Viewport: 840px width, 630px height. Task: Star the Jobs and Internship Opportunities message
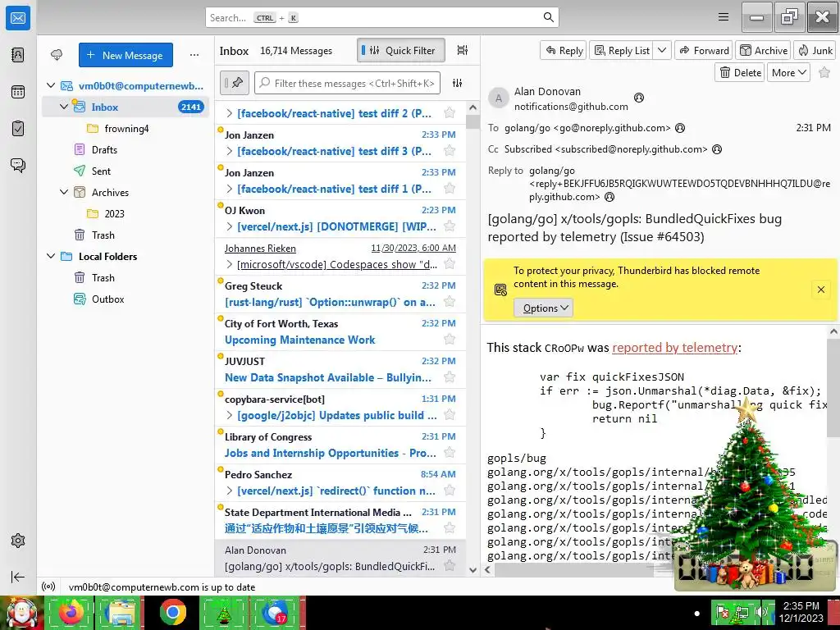click(x=450, y=453)
